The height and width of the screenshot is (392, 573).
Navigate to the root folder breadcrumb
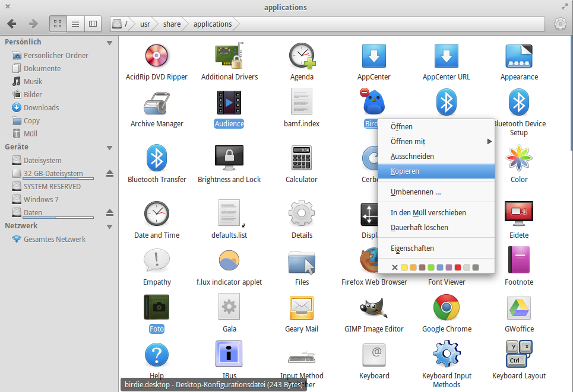click(x=121, y=24)
